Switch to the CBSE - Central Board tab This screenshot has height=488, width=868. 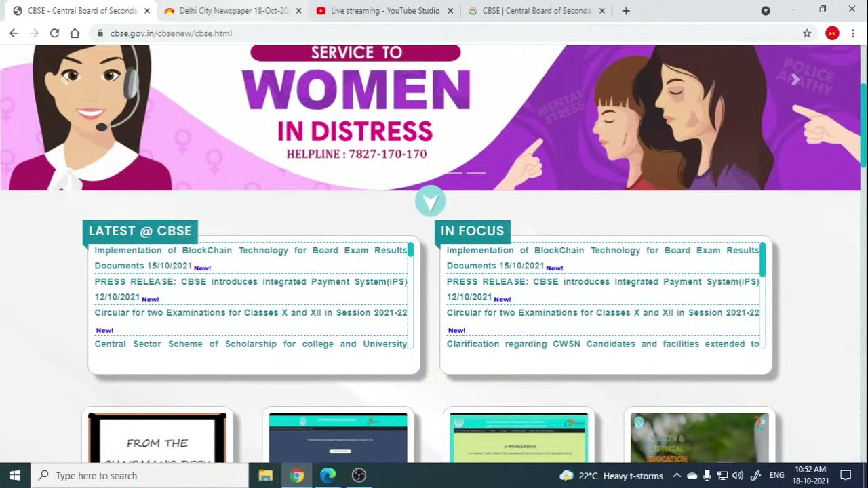[80, 11]
